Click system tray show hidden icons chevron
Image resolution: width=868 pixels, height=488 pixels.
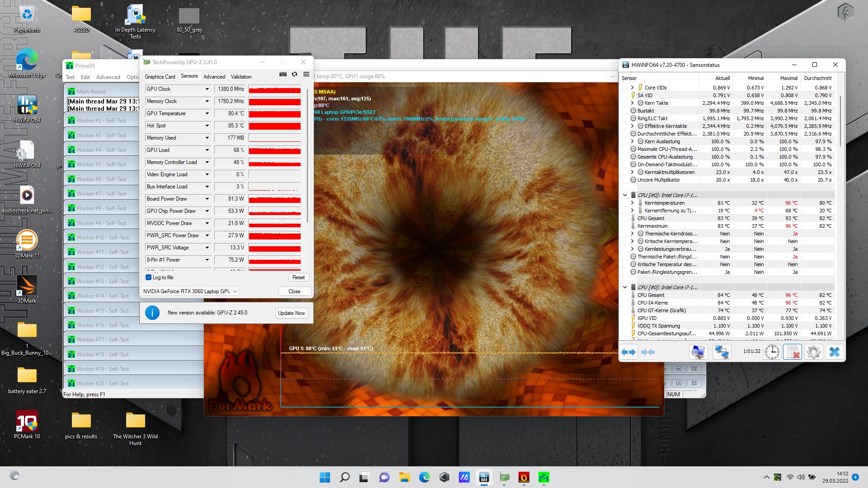click(x=766, y=477)
